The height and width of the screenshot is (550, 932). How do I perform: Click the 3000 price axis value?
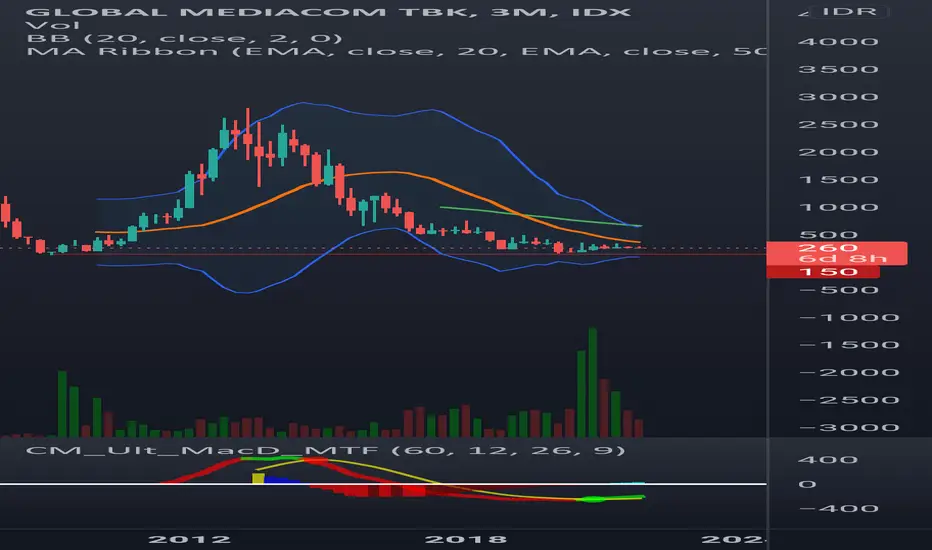838,97
